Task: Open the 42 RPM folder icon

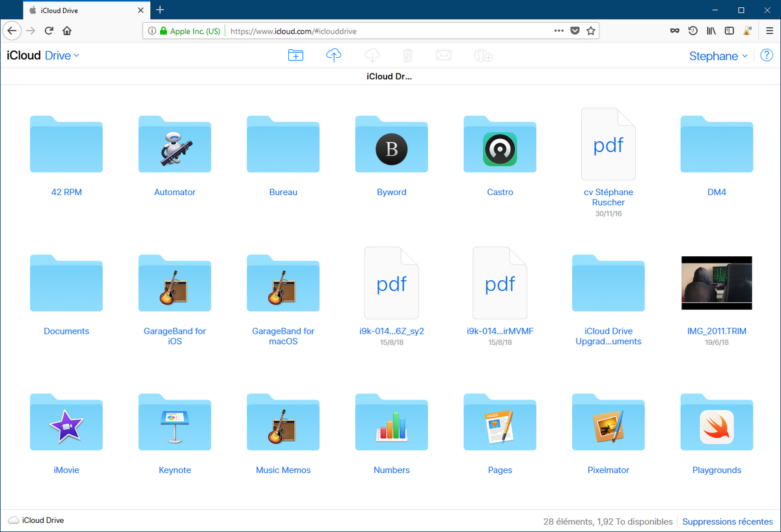Action: 66,144
